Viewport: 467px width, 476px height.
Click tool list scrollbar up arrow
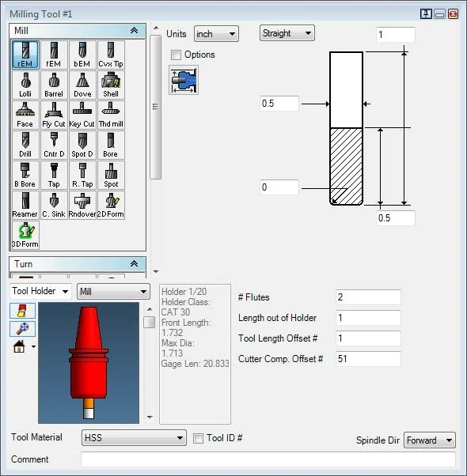pyautogui.click(x=156, y=28)
